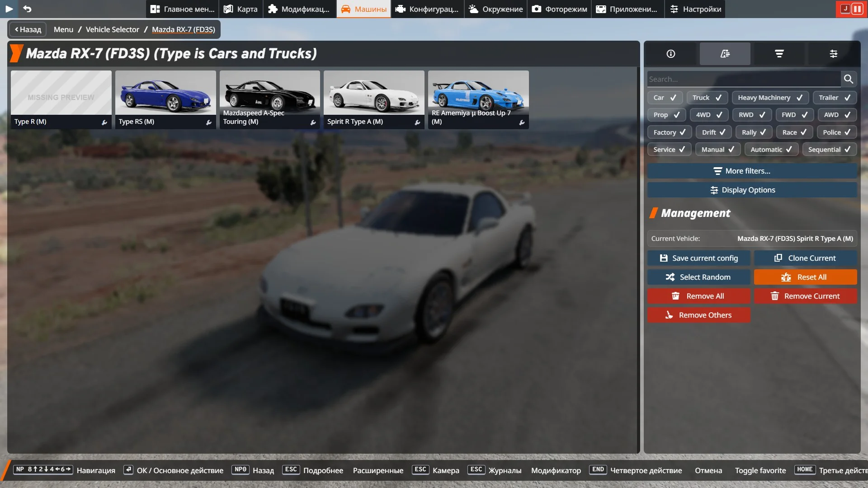Open the Карта tab
Viewport: 868px width, 488px height.
[241, 9]
